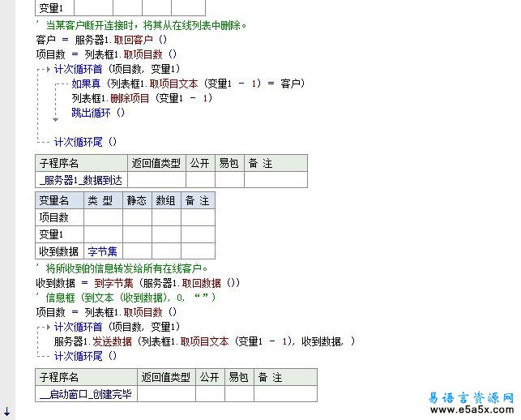Click the empty type cell of 项目数 row
This screenshot has height=420, width=521.
point(103,217)
